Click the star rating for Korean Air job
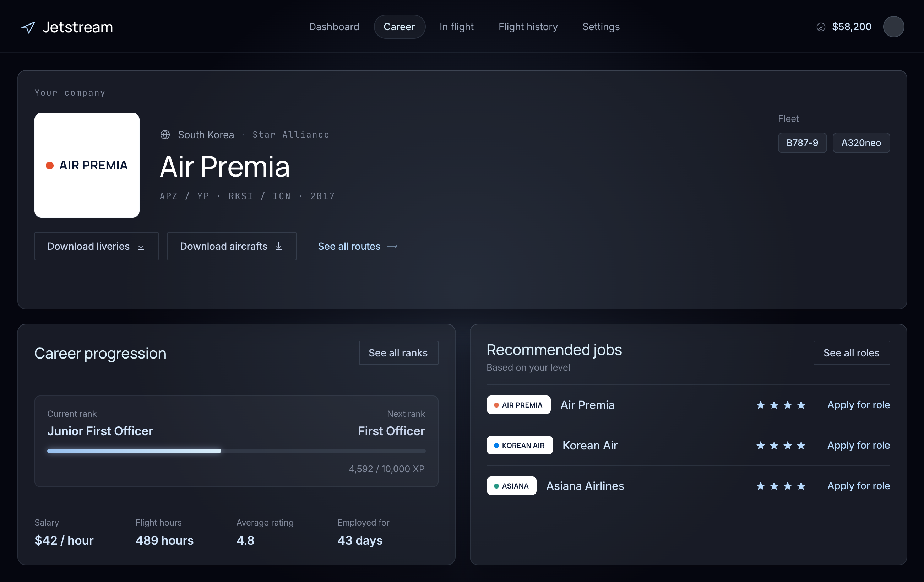This screenshot has width=924, height=582. (781, 446)
